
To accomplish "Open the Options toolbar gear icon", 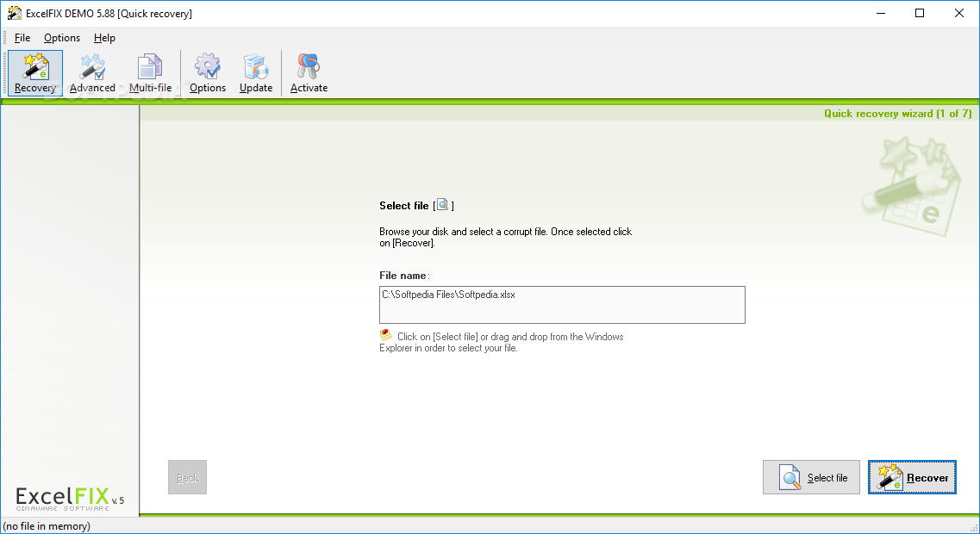I will pos(208,73).
